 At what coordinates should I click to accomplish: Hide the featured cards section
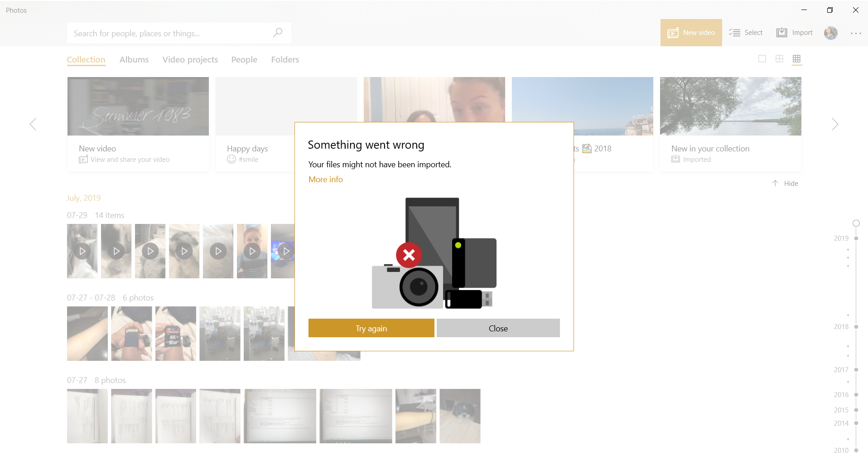[x=785, y=183]
